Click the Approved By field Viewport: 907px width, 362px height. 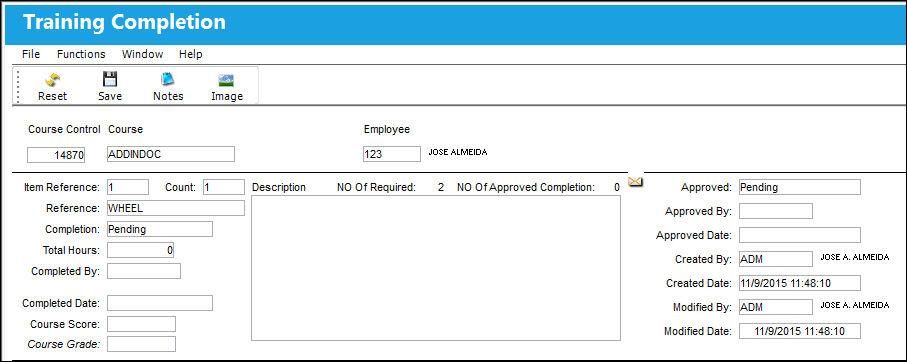click(x=776, y=211)
